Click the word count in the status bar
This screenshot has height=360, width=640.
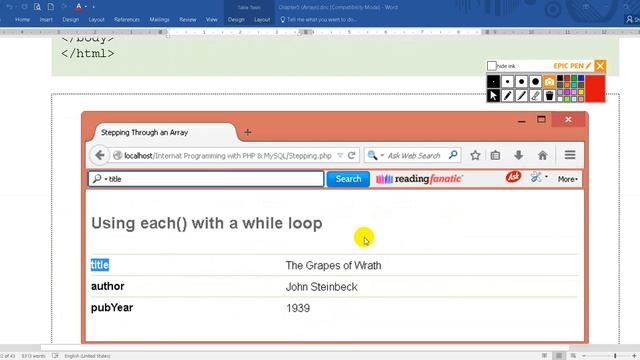pos(33,356)
